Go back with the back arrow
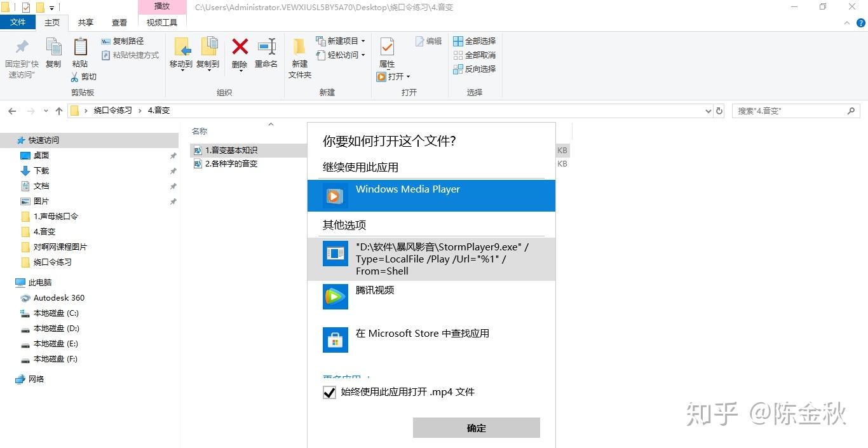The width and height of the screenshot is (868, 448). [x=12, y=111]
